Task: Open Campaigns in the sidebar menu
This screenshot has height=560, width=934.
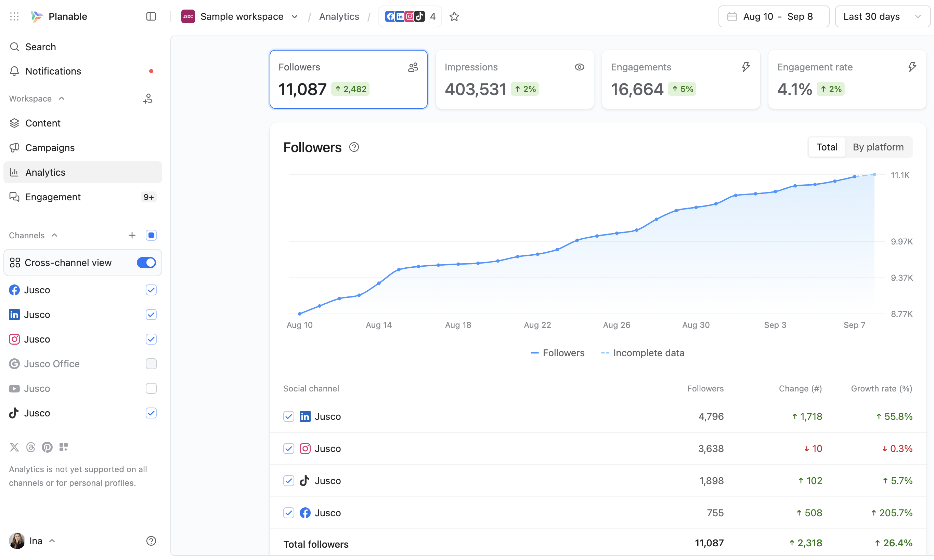Action: 50,148
